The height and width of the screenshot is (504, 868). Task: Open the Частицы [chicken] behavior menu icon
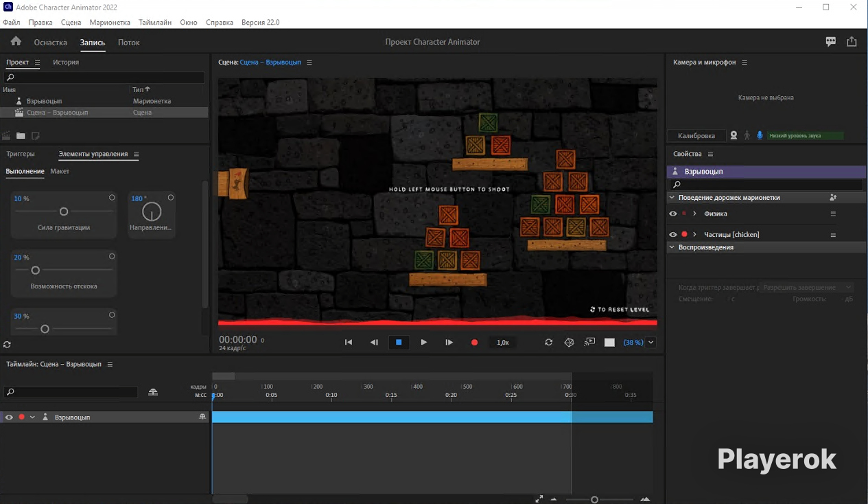pos(833,235)
